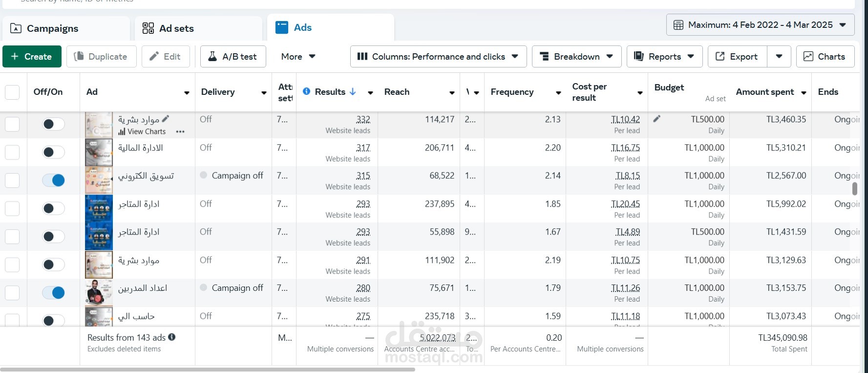Screen dimensions: 868x373
Task: Tick the select-all checkbox in the header
Action: pos(12,92)
